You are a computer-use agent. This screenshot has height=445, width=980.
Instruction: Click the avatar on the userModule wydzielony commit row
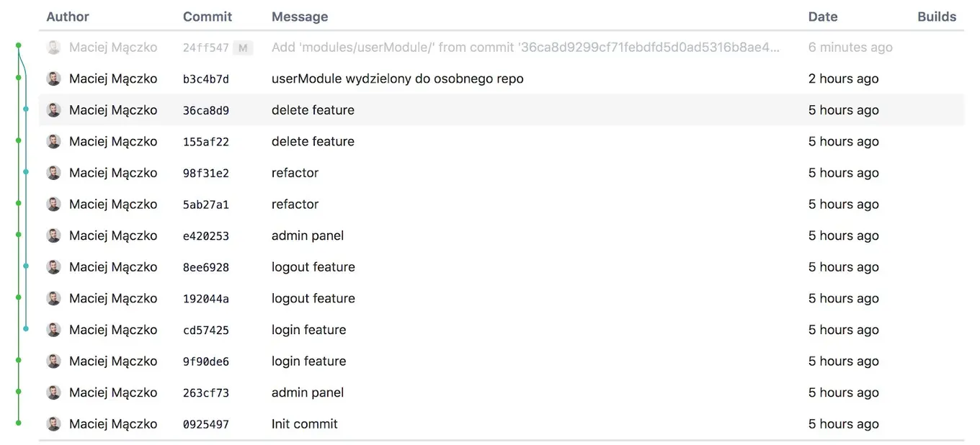click(53, 78)
